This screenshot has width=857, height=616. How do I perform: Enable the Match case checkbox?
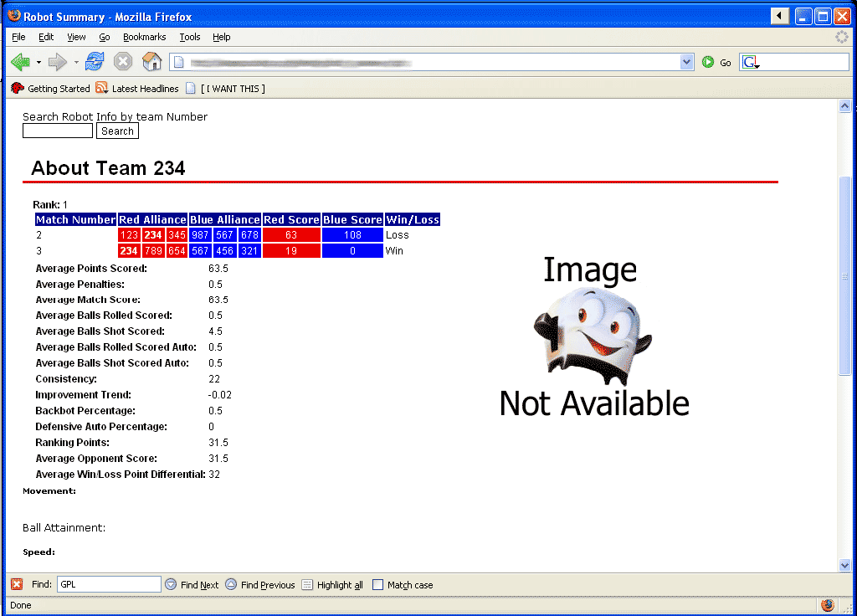point(377,585)
